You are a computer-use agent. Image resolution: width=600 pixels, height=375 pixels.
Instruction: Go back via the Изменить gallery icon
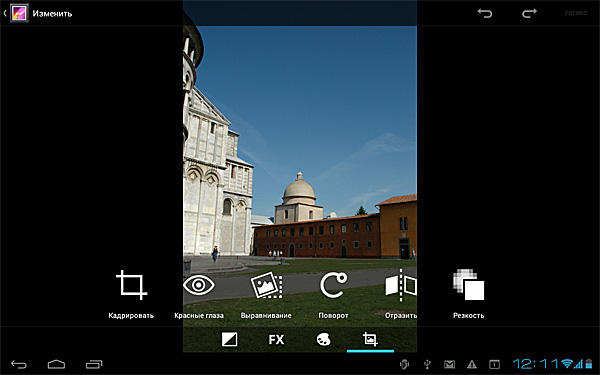tap(20, 13)
